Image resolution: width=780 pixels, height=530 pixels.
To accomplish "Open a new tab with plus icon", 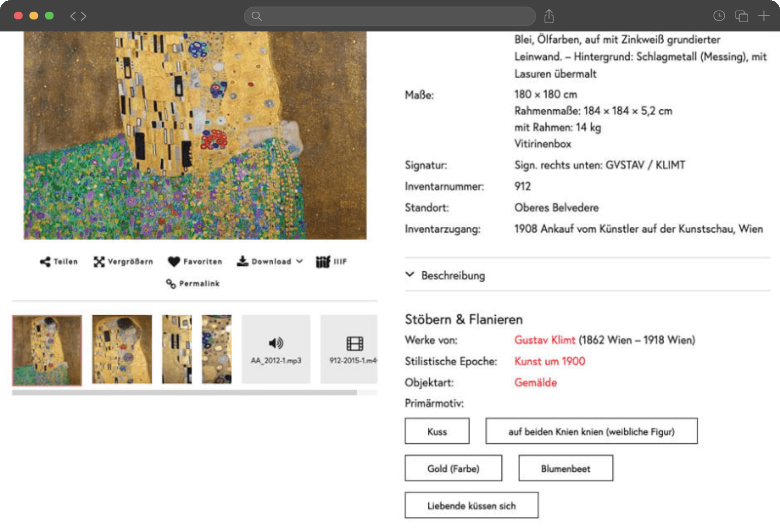I will point(764,16).
